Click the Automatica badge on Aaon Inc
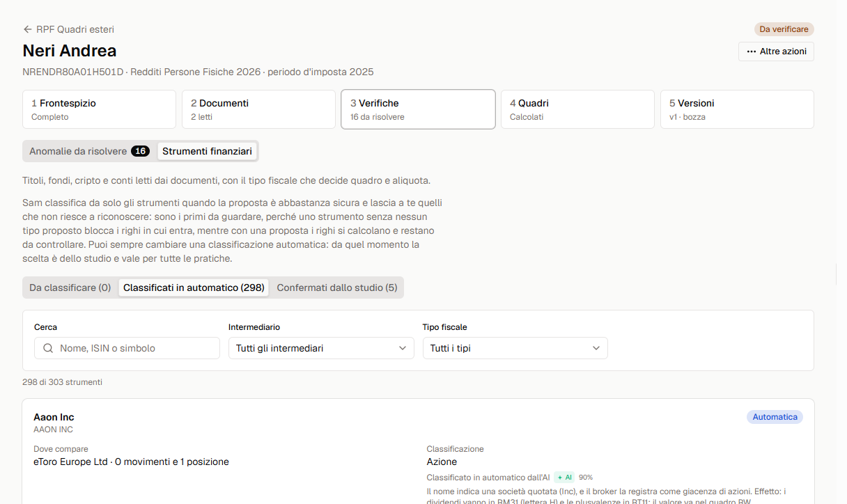The height and width of the screenshot is (504, 847). (775, 417)
